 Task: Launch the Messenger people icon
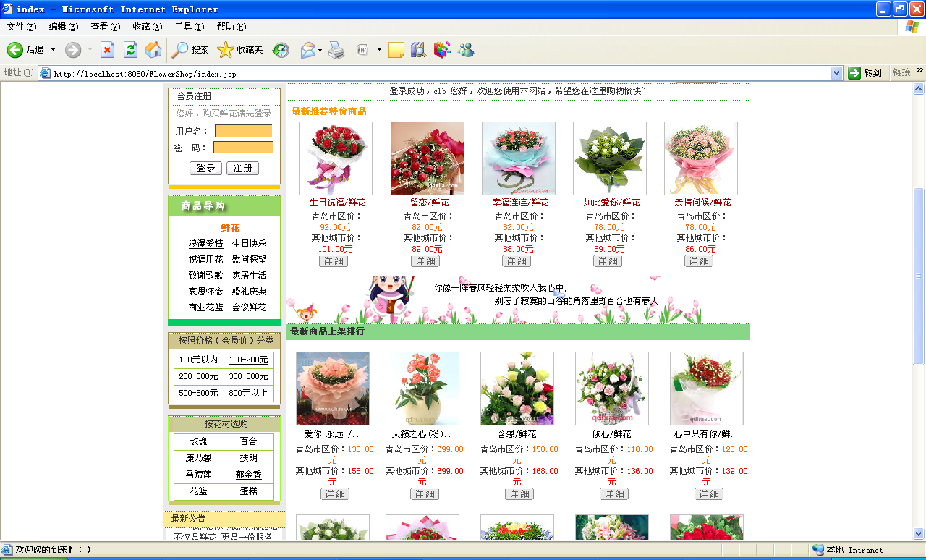466,50
